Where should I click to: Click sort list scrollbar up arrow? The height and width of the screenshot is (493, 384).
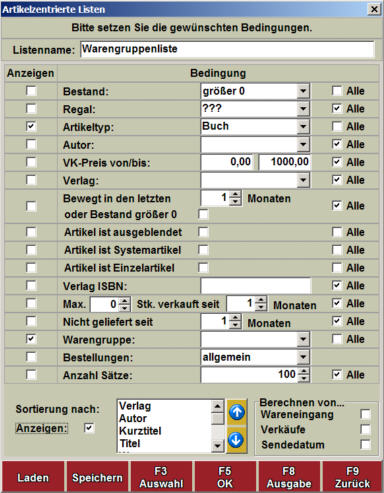218,406
